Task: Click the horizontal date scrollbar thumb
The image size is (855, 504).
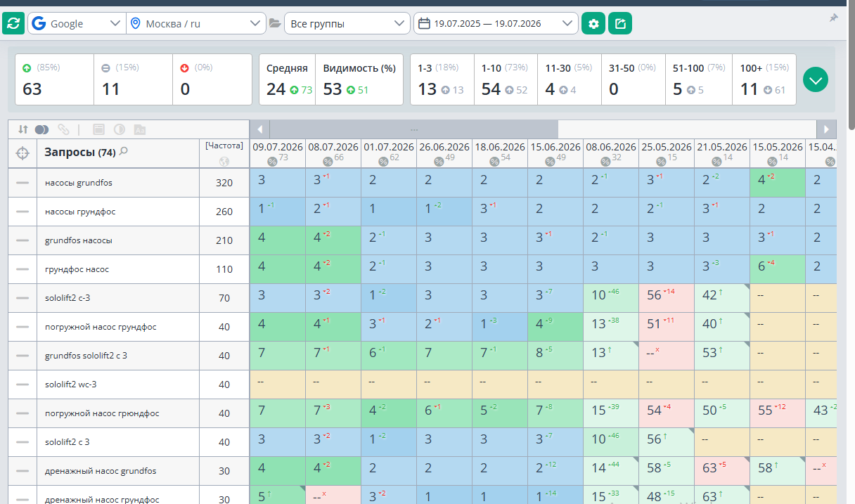Action: [413, 129]
